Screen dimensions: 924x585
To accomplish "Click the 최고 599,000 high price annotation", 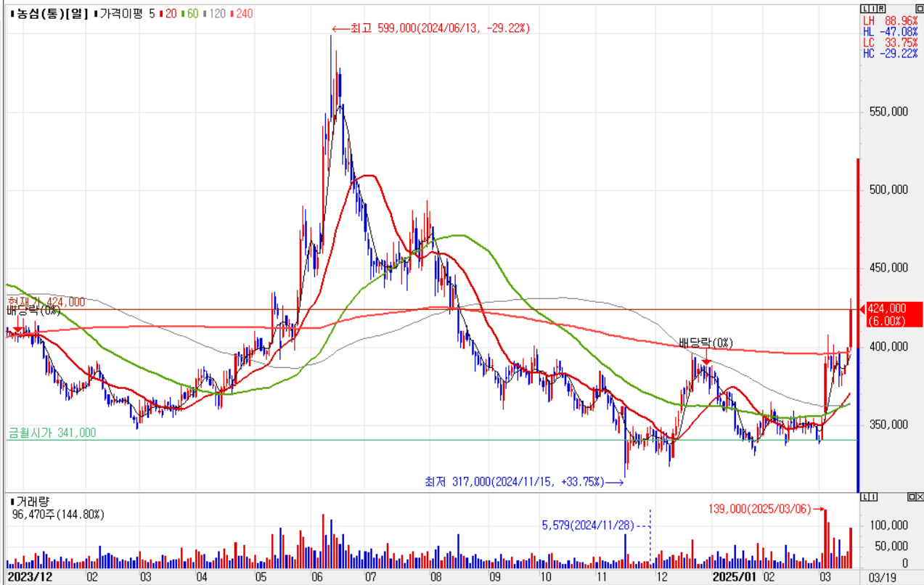I will tap(431, 28).
